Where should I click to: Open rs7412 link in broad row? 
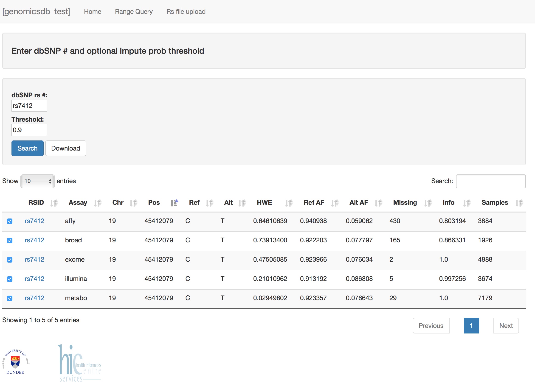[x=34, y=240]
